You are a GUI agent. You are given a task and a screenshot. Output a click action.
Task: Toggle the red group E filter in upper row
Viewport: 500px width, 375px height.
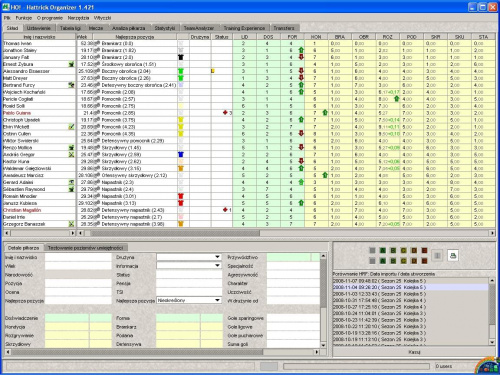[x=424, y=250]
